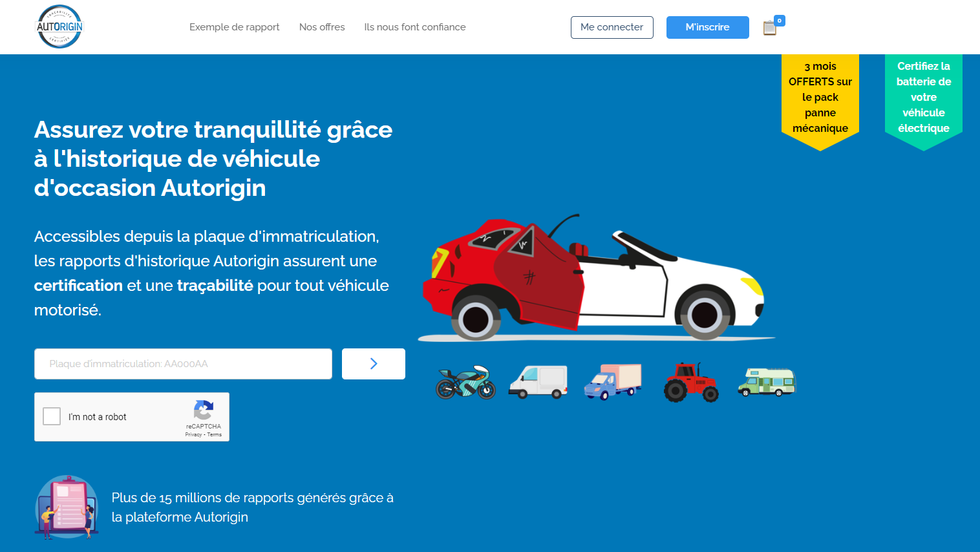Select the camper van vehicle icon
Screen dimensions: 980x552
tap(767, 382)
